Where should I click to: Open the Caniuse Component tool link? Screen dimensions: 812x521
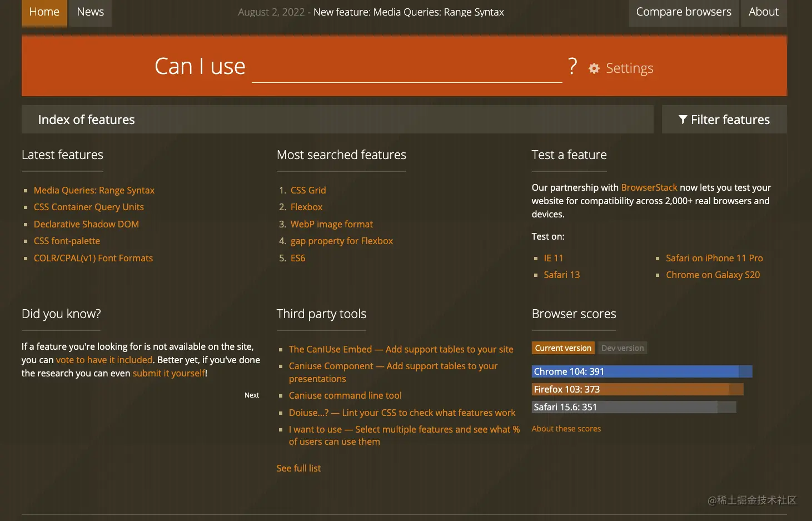click(393, 372)
